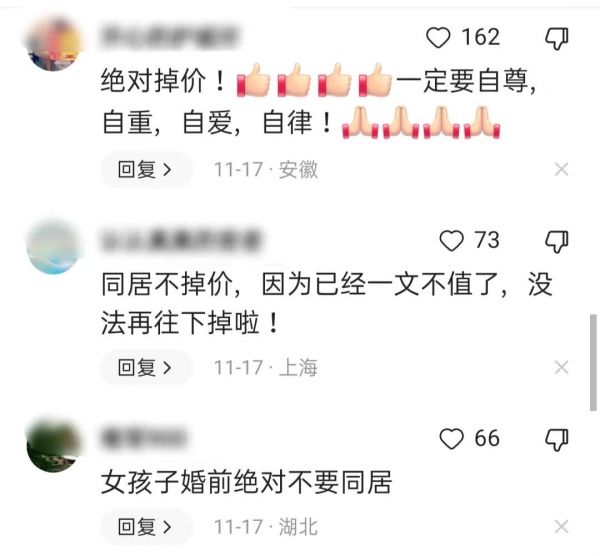Expand replies under the Anhui comment
The width and height of the screenshot is (600, 556).
coord(147,170)
